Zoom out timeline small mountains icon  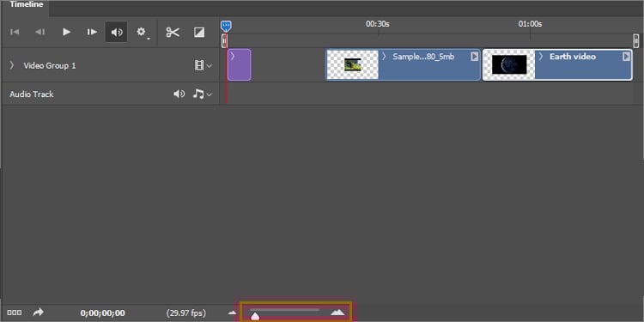(232, 313)
